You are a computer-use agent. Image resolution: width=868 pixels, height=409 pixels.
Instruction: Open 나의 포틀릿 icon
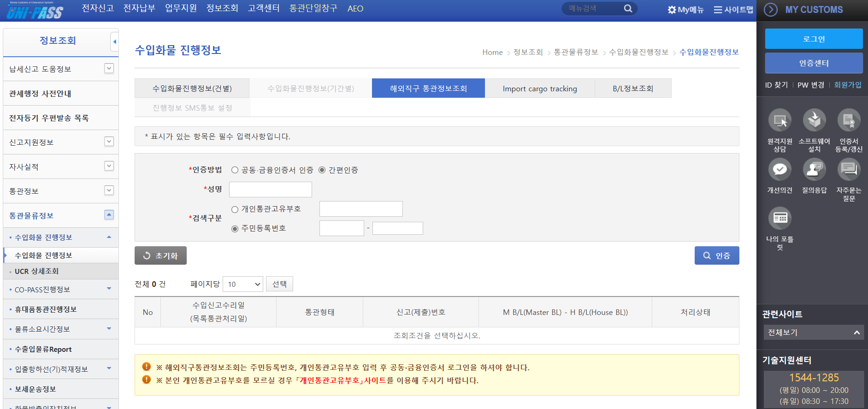780,218
